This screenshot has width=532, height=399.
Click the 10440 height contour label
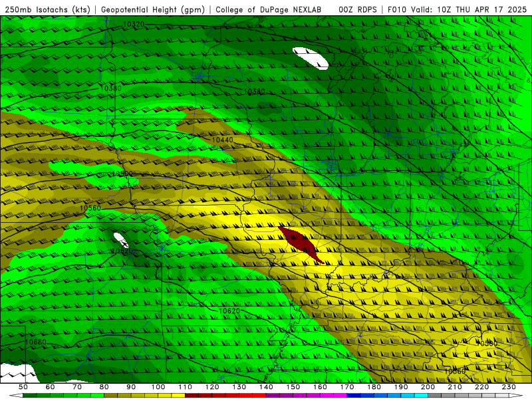tap(223, 140)
